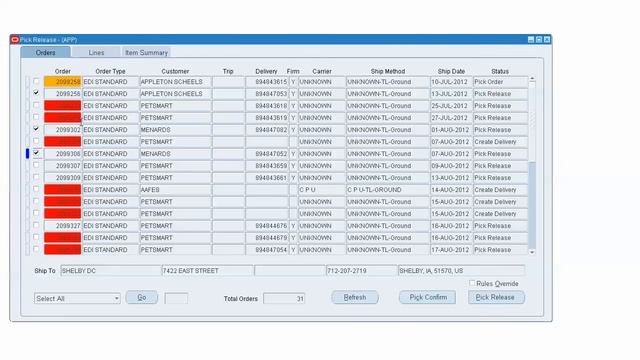The width and height of the screenshot is (640, 360).
Task: Untick the checkbox for MENARDS order 2099302
Action: click(x=36, y=129)
